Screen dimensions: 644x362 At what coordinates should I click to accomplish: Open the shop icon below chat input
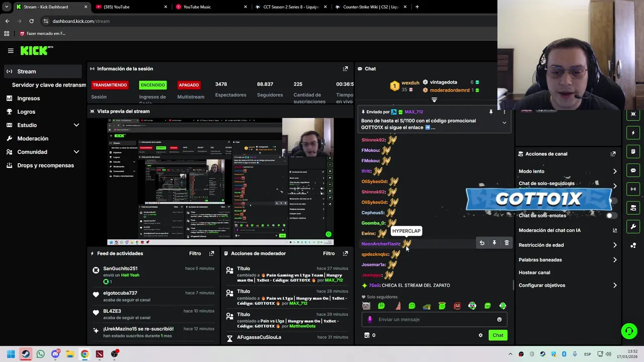click(367, 335)
